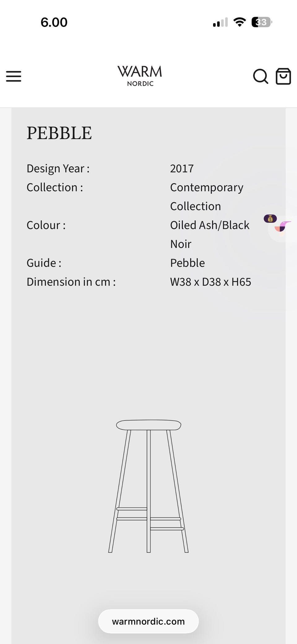Select the W38 x D38 x H65 dimensions

coord(211,282)
